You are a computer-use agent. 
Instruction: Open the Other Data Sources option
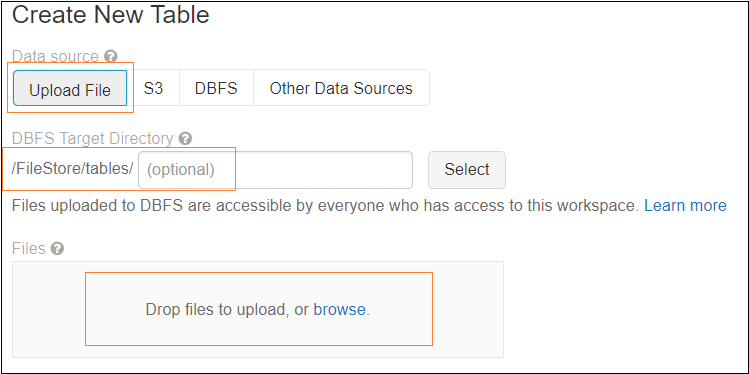pos(341,88)
